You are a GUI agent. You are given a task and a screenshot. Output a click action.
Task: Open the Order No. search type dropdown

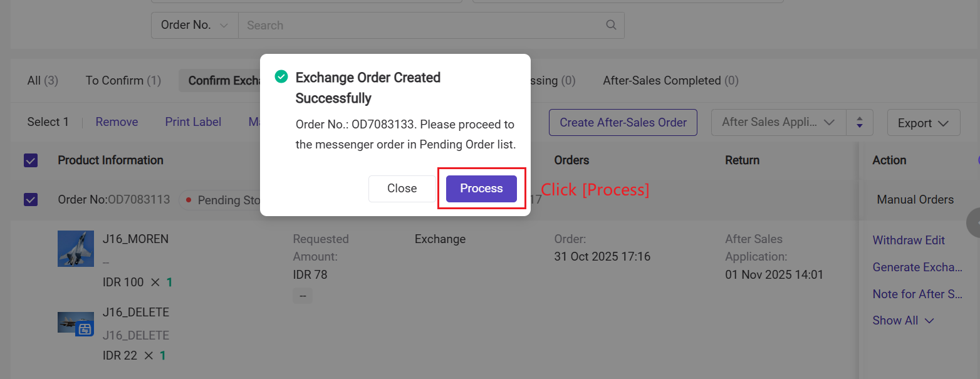[x=194, y=25]
